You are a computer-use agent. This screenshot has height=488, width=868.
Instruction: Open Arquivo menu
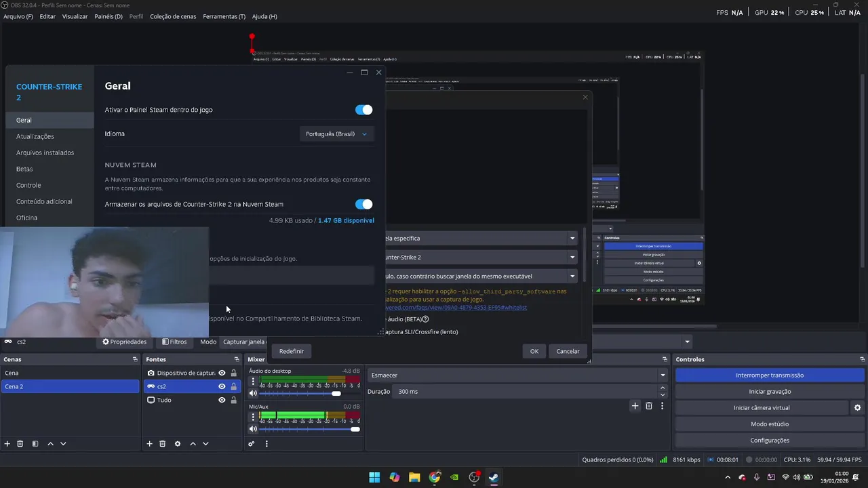coord(18,16)
